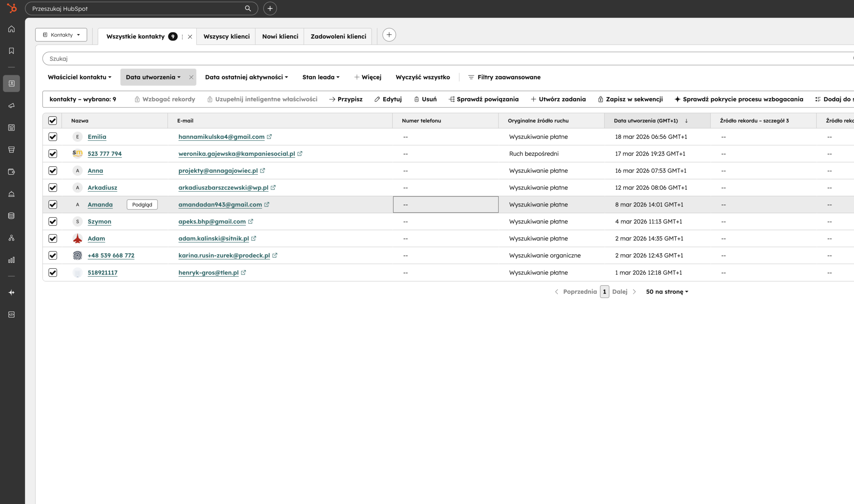
Task: Click the Przypisz button
Action: coord(346,99)
